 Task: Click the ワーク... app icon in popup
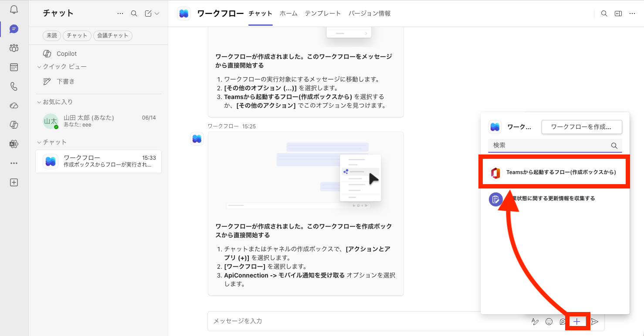pyautogui.click(x=495, y=127)
